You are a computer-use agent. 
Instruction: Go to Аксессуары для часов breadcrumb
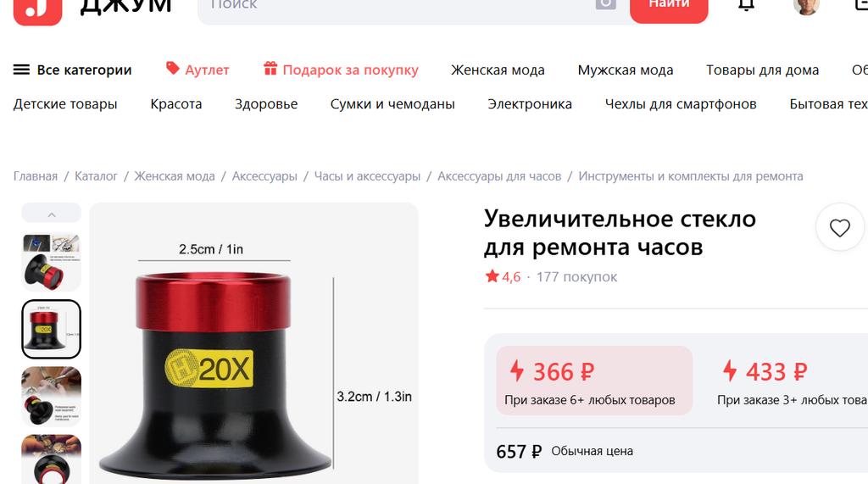point(499,176)
